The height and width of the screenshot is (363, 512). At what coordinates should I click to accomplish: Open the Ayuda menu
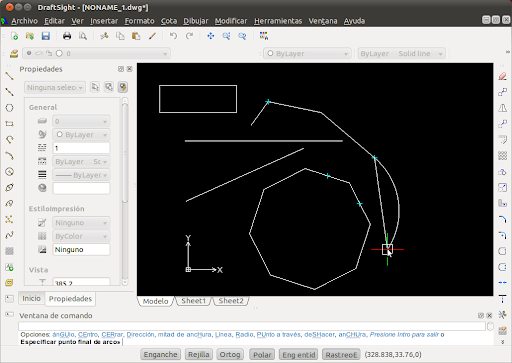coord(354,21)
